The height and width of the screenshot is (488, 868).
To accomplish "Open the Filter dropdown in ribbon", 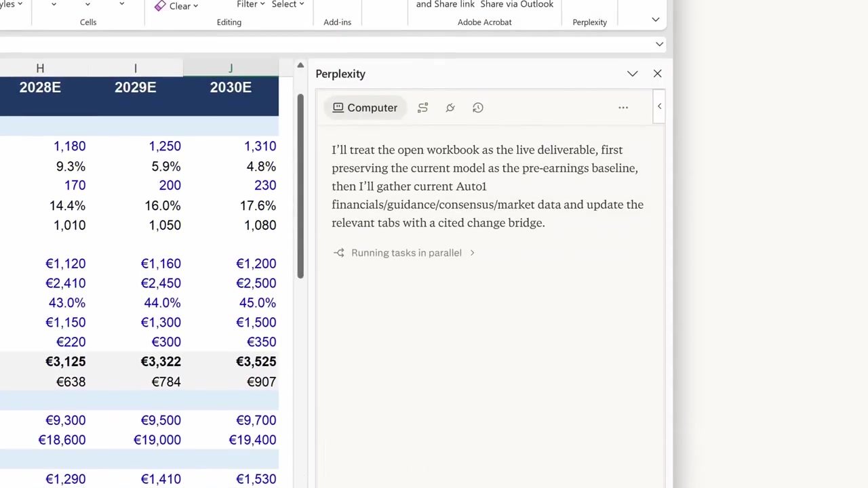I will (x=251, y=5).
